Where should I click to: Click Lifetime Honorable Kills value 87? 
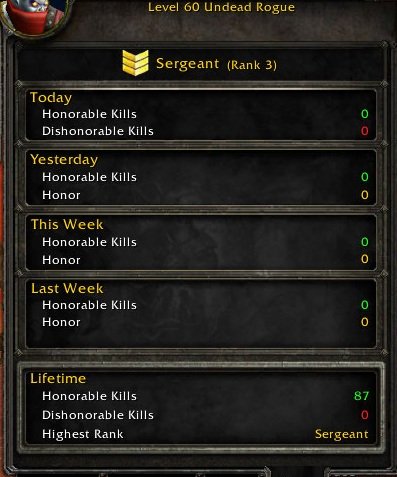(x=361, y=396)
